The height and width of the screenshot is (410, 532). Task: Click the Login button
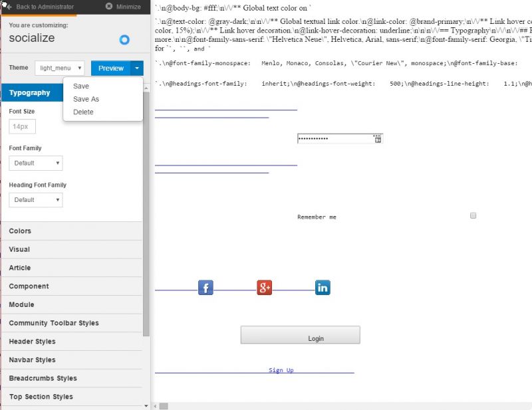tap(301, 335)
